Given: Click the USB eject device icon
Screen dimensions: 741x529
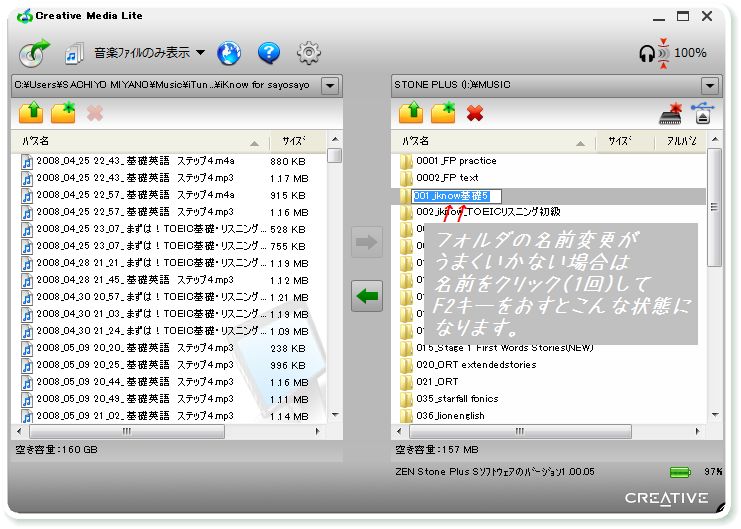Looking at the screenshot, I should click(703, 113).
